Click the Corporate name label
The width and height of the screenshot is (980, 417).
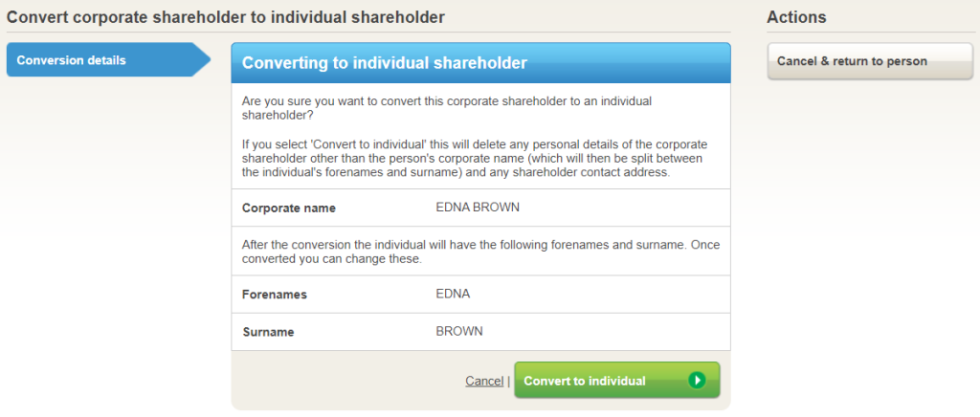point(288,208)
